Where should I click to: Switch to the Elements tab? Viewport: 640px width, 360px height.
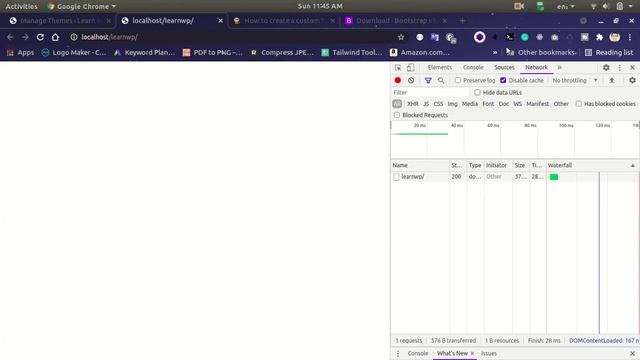[440, 67]
